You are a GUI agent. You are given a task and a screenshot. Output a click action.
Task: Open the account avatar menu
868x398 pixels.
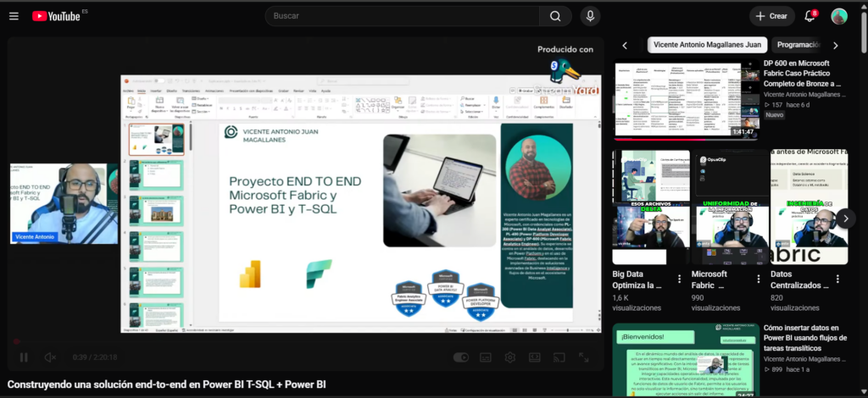coord(839,16)
